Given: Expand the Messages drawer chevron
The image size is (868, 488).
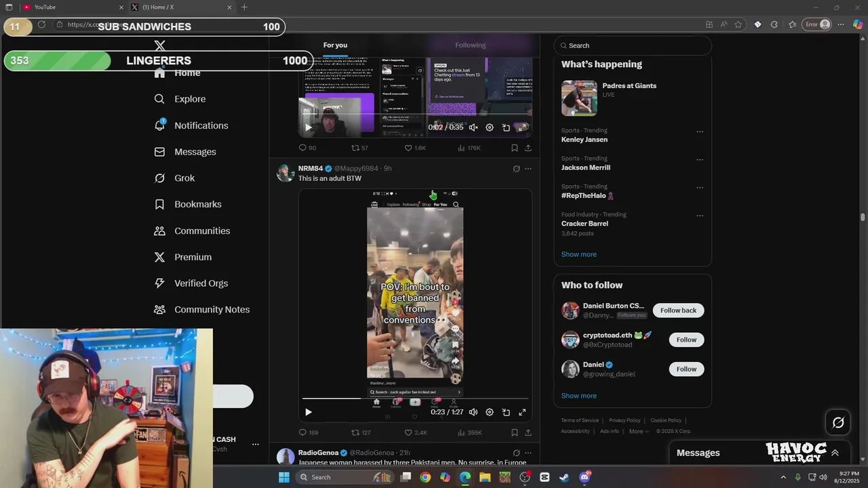Looking at the screenshot, I should (x=835, y=453).
